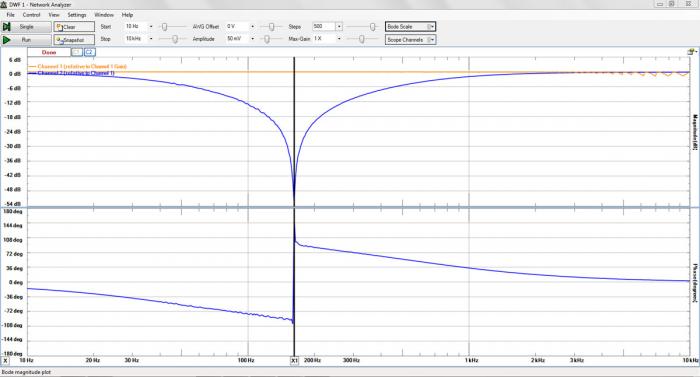Open the Settings menu
Screen dimensions: 700x377
[77, 15]
